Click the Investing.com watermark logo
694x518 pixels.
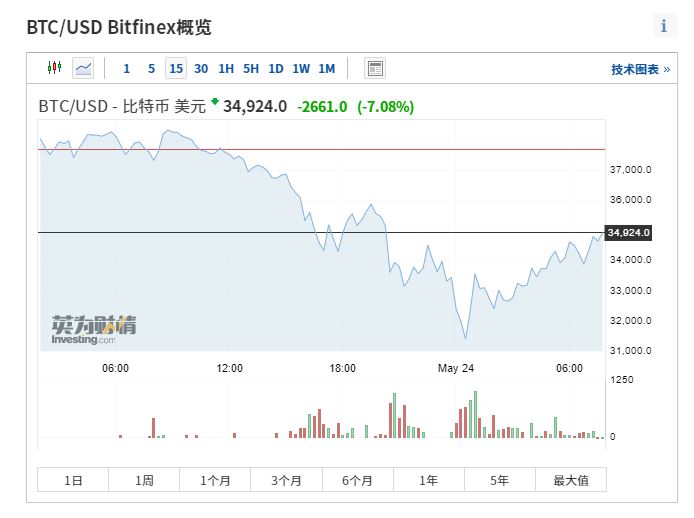point(94,329)
